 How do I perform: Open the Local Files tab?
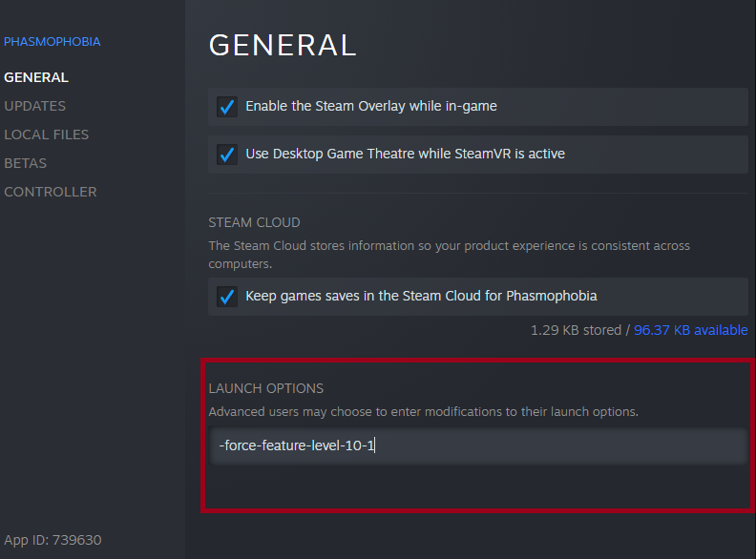[x=46, y=135]
